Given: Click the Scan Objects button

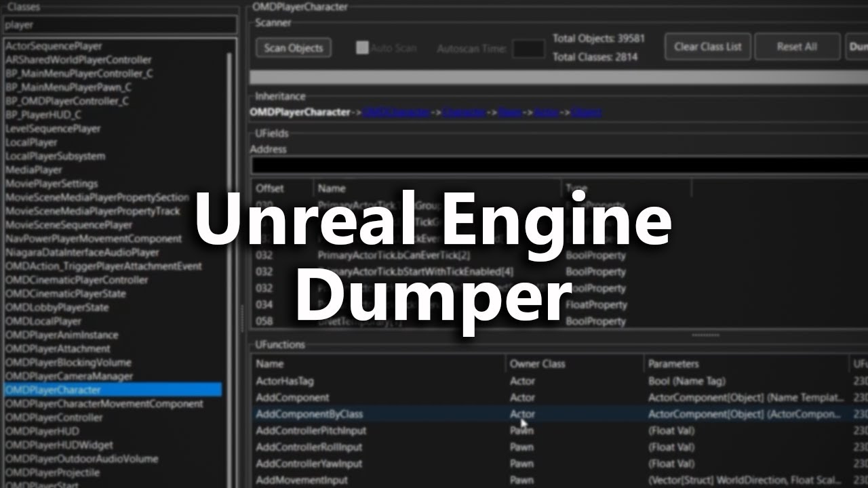Looking at the screenshot, I should point(293,47).
